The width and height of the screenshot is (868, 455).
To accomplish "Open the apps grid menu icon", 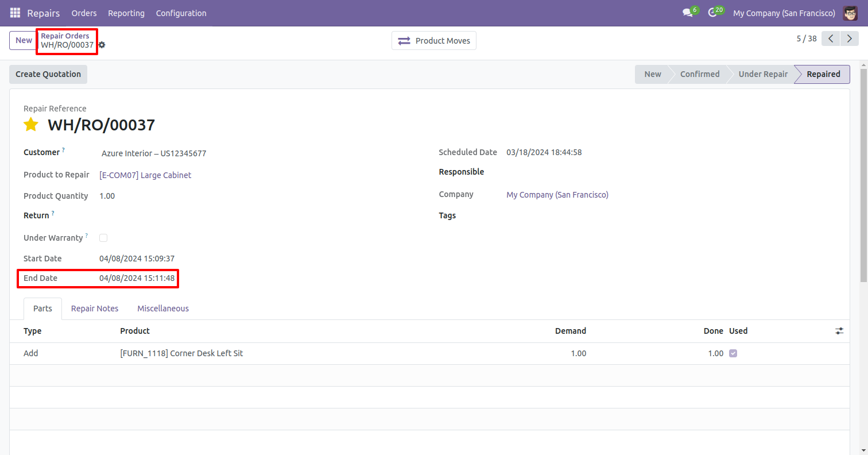I will click(15, 13).
